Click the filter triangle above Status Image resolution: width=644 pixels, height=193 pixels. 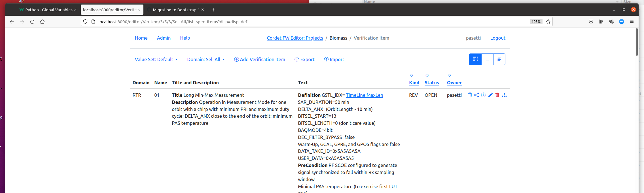[x=427, y=76]
